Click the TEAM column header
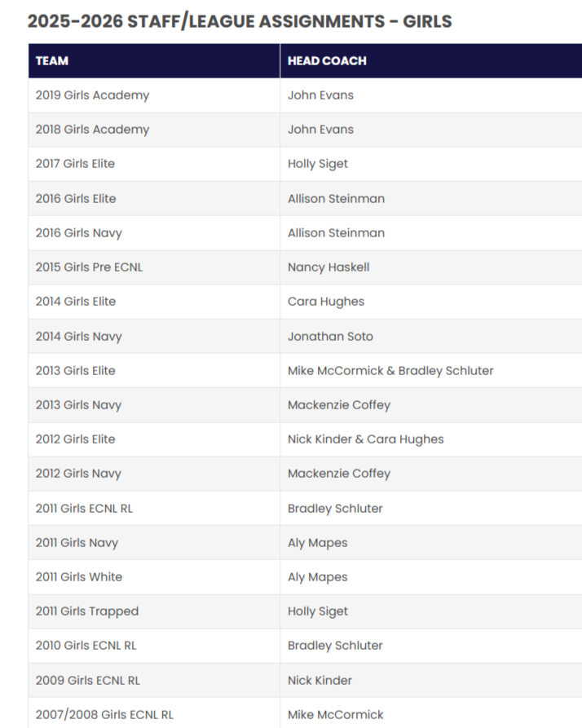The width and height of the screenshot is (582, 728). click(154, 61)
